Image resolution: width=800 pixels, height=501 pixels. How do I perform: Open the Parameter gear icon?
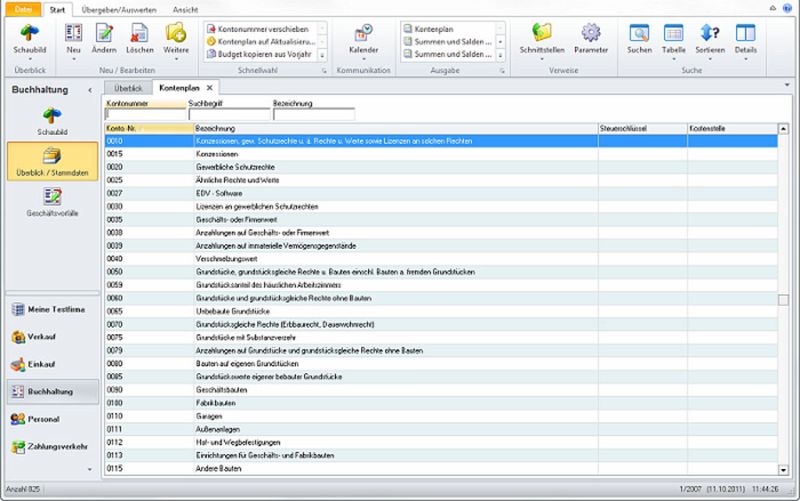591,35
